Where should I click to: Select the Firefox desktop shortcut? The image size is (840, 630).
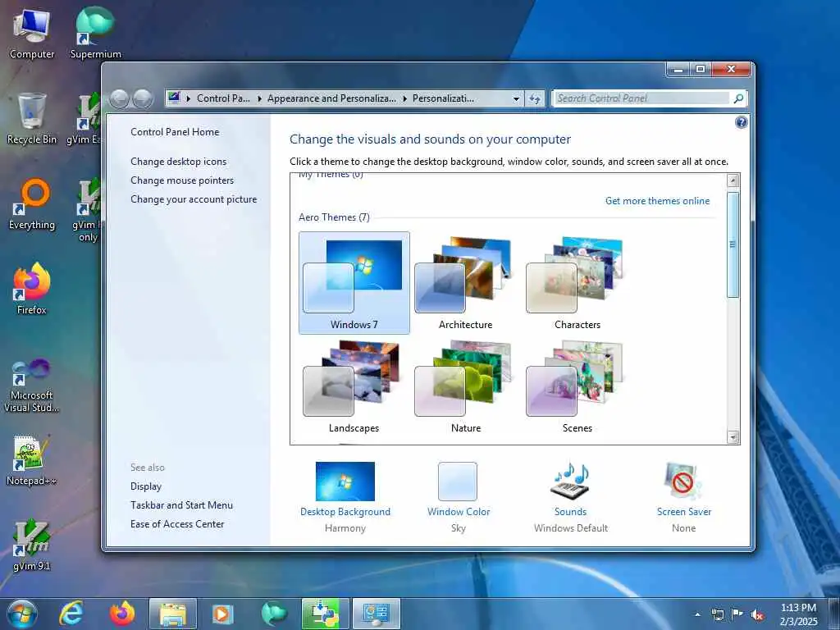click(x=32, y=290)
